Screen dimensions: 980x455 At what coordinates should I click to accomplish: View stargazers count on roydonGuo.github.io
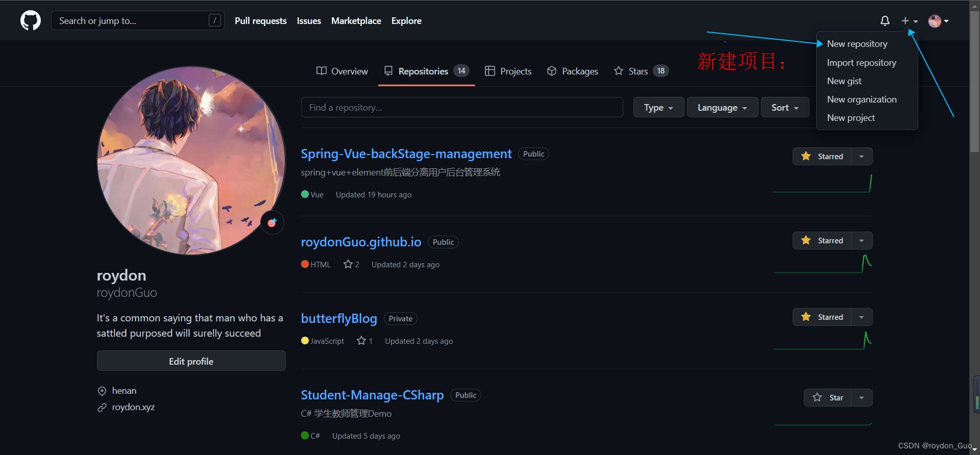tap(352, 264)
